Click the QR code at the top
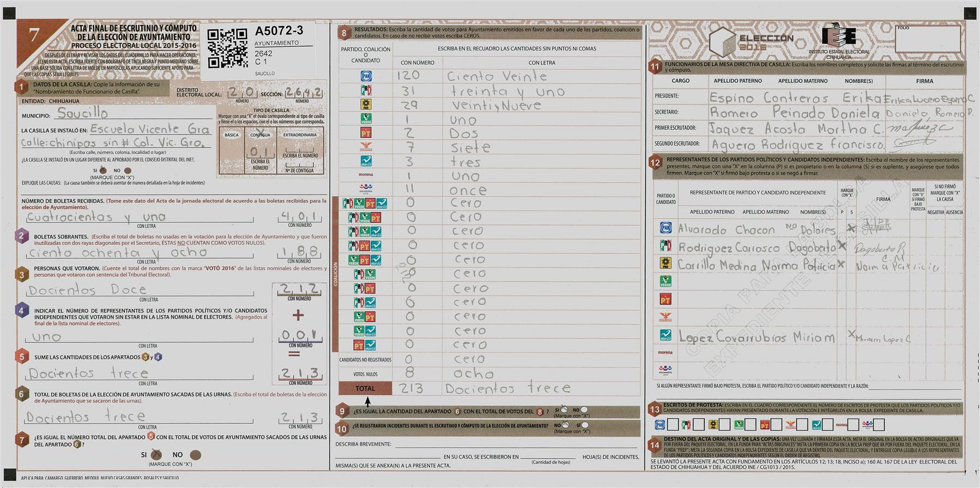Screen dimensions: 980x488 point(227,48)
